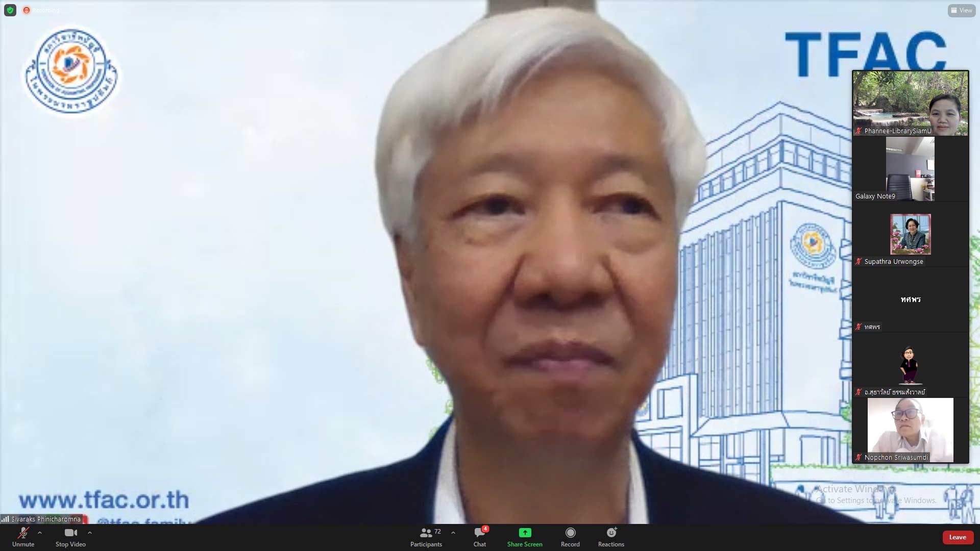The image size is (980, 551).
Task: Select Supathra Urwongse participant tile
Action: click(911, 235)
